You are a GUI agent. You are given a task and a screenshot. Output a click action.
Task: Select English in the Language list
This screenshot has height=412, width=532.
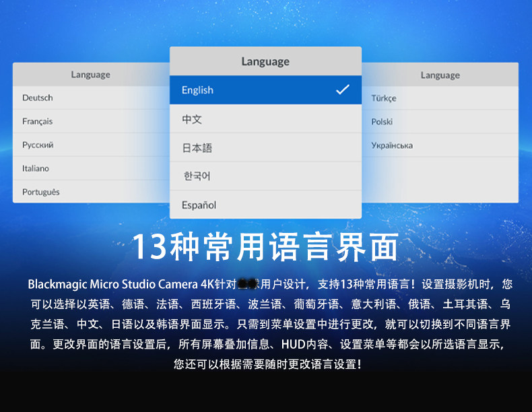tap(265, 90)
